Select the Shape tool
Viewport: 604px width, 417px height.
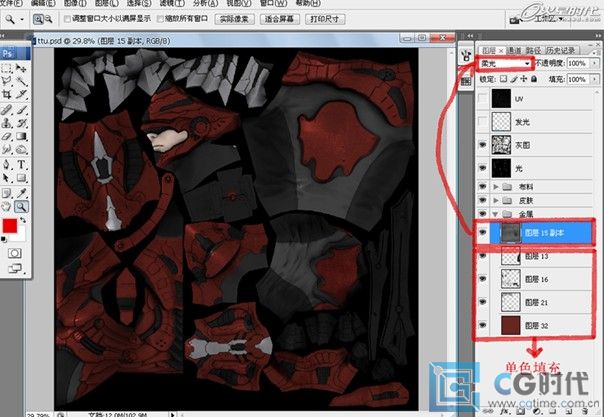coord(21,178)
